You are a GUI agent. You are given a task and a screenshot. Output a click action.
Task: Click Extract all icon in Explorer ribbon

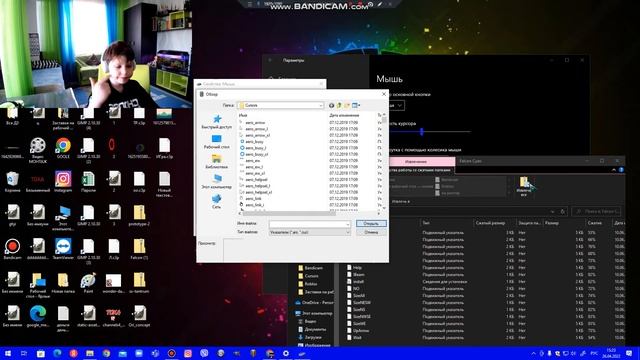(524, 186)
